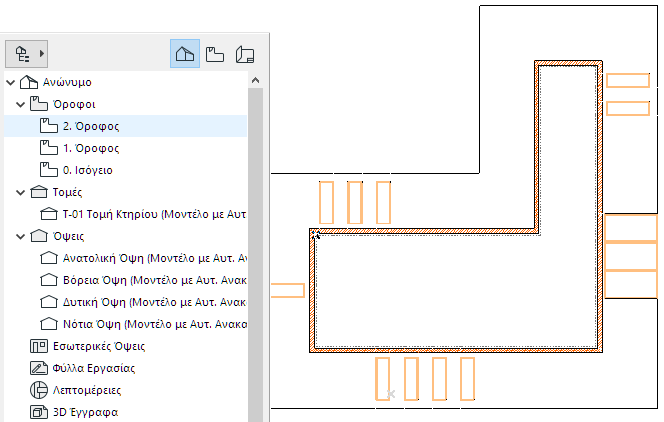664x422 pixels.
Task: Select the Τομές folder item
Action: [67, 192]
